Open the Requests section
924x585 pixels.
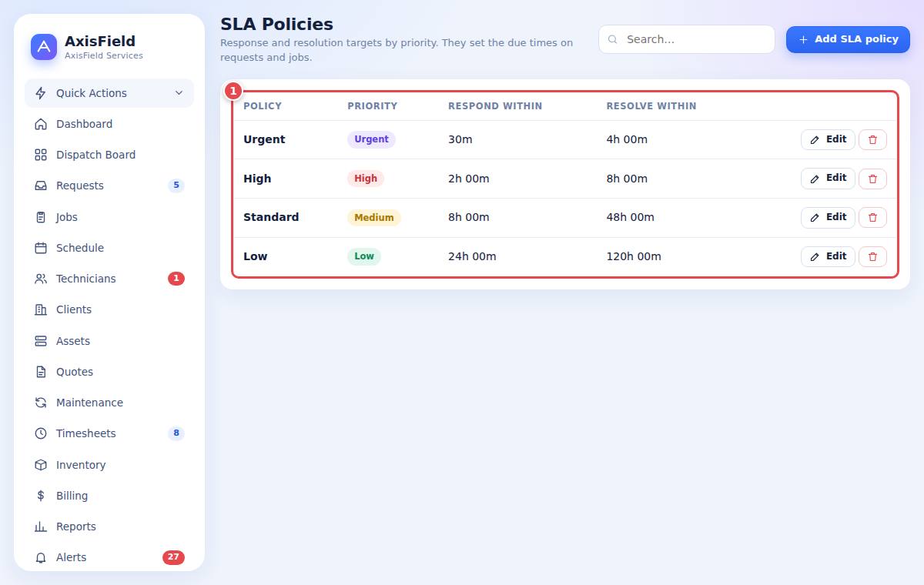coord(109,186)
